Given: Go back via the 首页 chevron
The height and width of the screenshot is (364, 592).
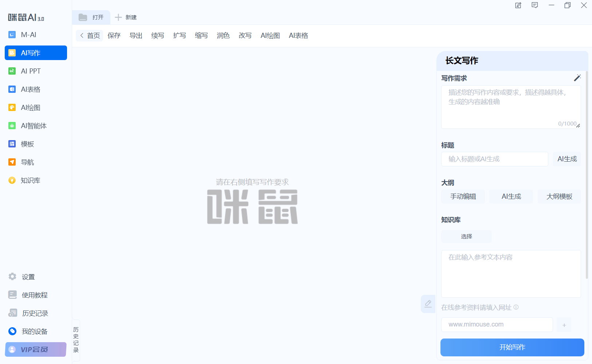Looking at the screenshot, I should [82, 36].
